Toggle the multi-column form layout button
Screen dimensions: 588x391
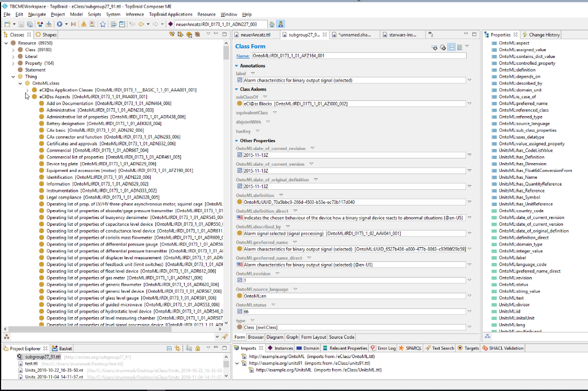[459, 48]
